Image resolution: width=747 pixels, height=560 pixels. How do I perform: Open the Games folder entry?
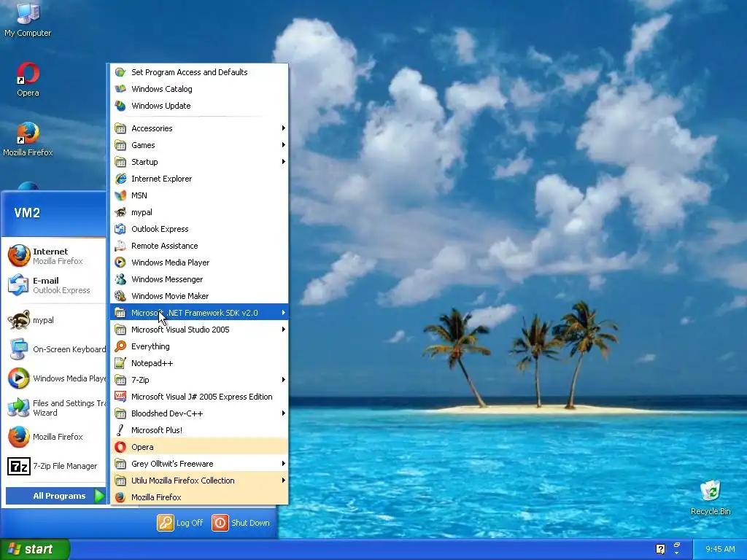(199, 145)
